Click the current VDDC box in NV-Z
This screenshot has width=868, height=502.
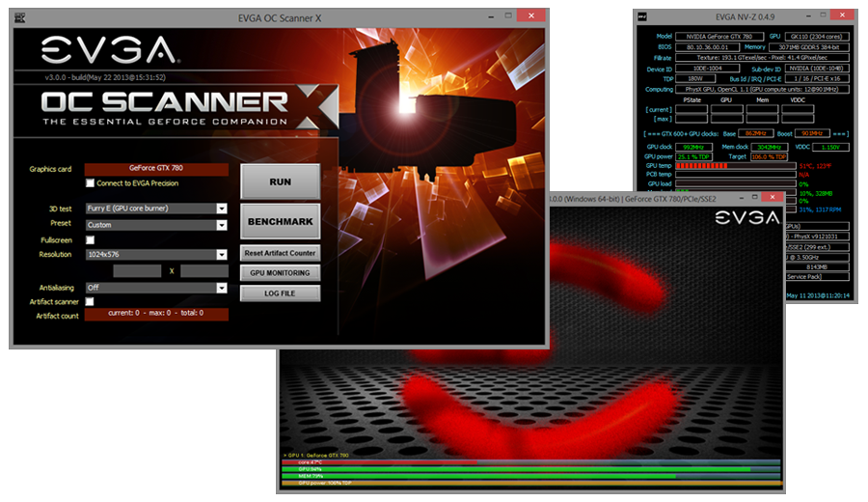point(798,110)
